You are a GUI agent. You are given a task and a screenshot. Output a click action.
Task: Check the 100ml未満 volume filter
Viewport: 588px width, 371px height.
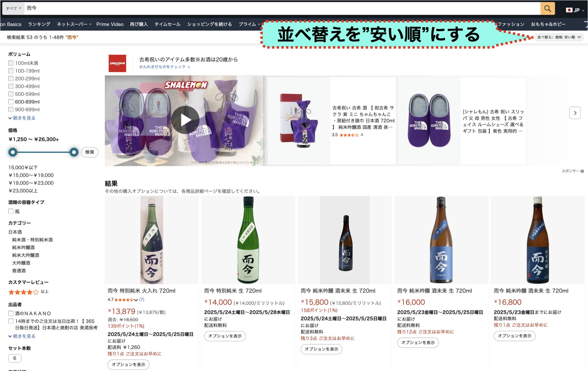(x=11, y=63)
